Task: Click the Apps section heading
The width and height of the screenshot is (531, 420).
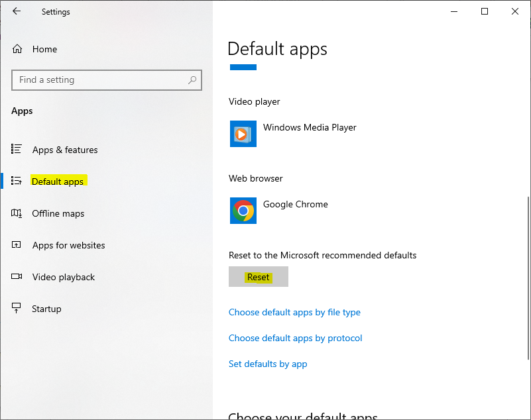Action: point(22,111)
